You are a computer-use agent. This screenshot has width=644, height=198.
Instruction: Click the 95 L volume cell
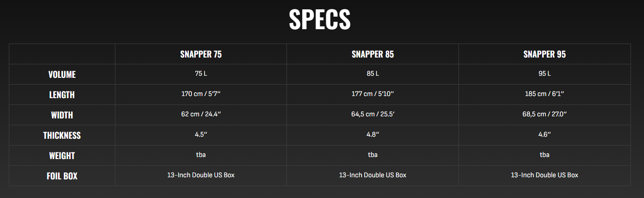point(544,74)
